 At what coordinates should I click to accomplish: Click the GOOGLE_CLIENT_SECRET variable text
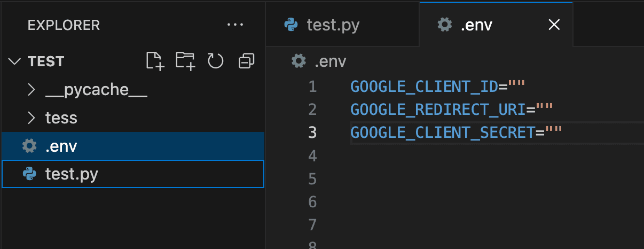(x=443, y=132)
